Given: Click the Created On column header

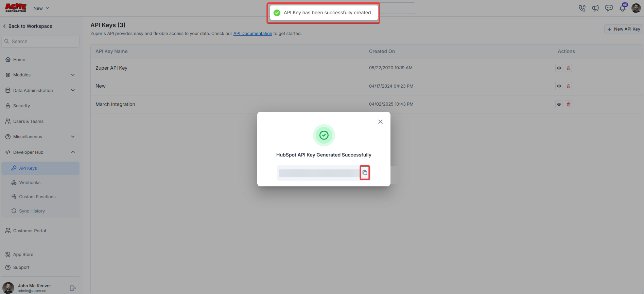Looking at the screenshot, I should click(x=382, y=51).
